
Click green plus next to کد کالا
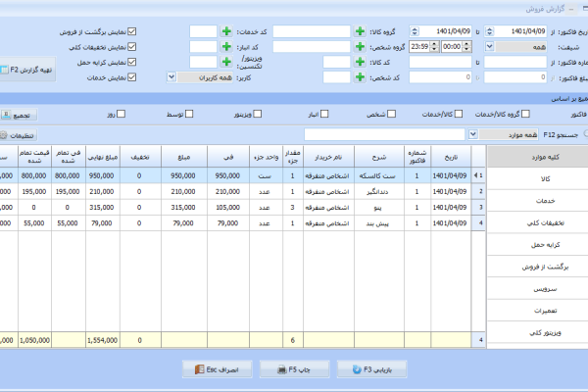(x=360, y=62)
